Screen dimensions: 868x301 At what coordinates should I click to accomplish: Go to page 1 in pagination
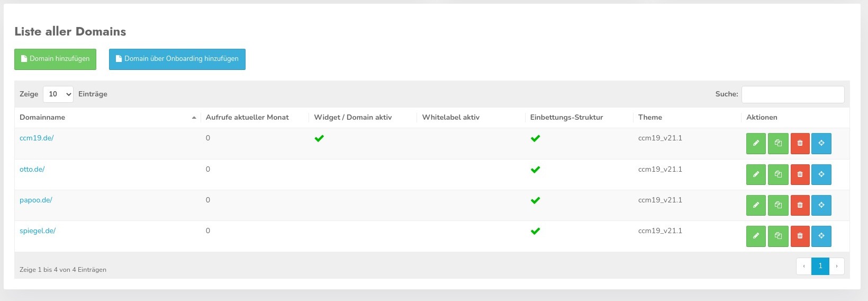pos(820,266)
